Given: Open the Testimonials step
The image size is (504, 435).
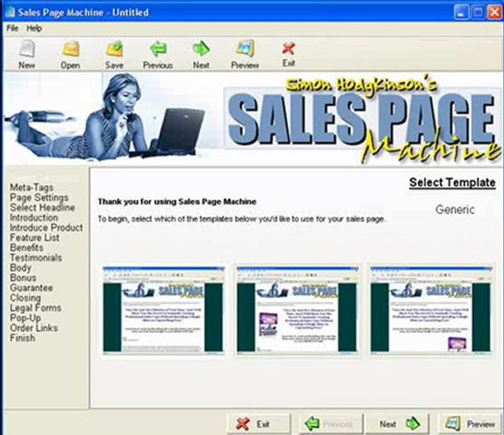Looking at the screenshot, I should tap(36, 257).
